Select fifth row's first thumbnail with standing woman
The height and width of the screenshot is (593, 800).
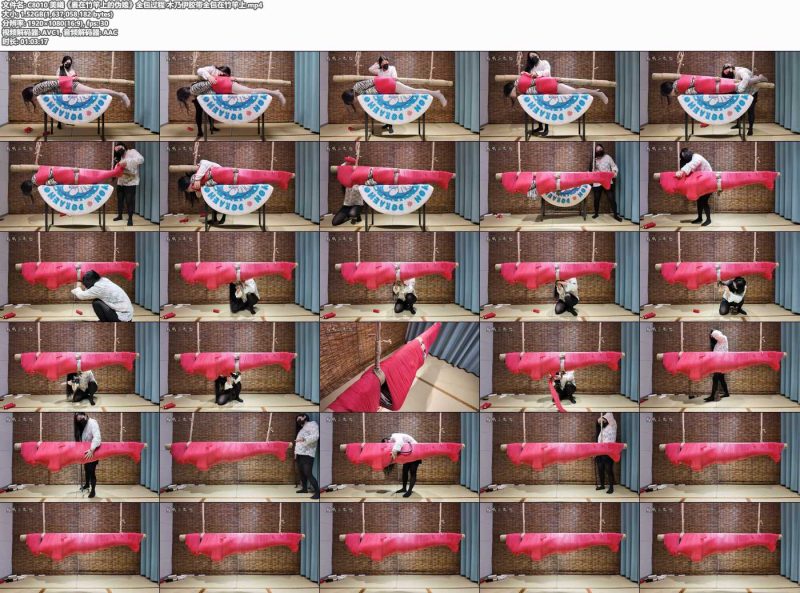click(80, 457)
